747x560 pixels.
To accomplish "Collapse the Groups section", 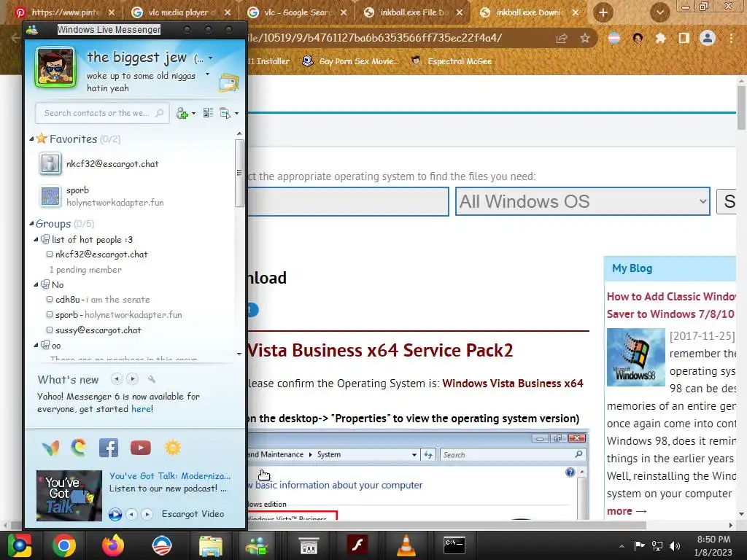I will click(x=31, y=223).
